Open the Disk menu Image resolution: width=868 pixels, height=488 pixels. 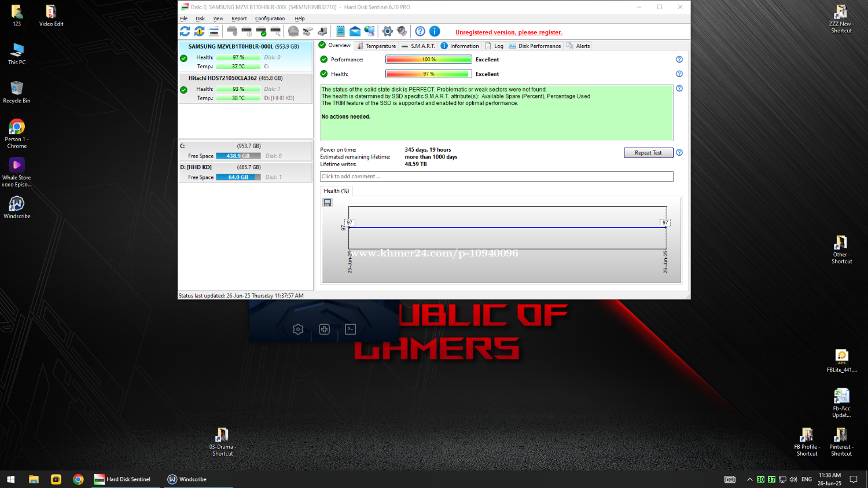click(200, 19)
